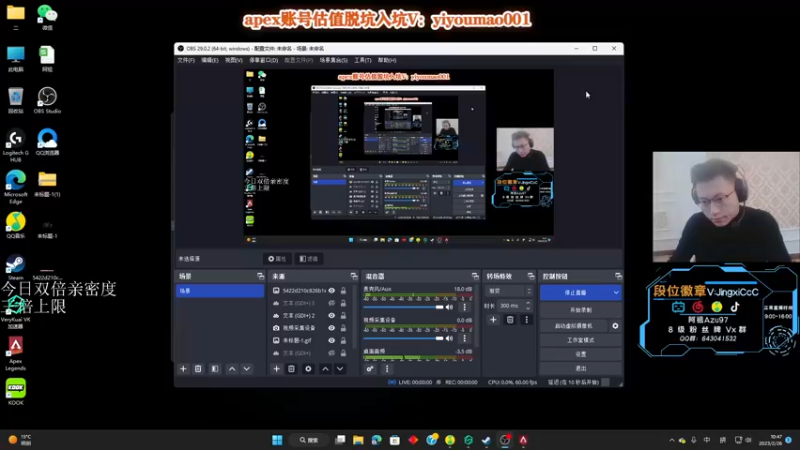This screenshot has width=800, height=450.
Task: Click the 停止直播 stop streaming button
Action: pyautogui.click(x=576, y=292)
